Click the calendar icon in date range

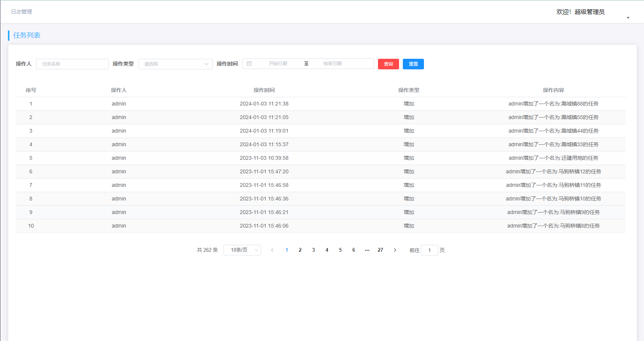249,64
